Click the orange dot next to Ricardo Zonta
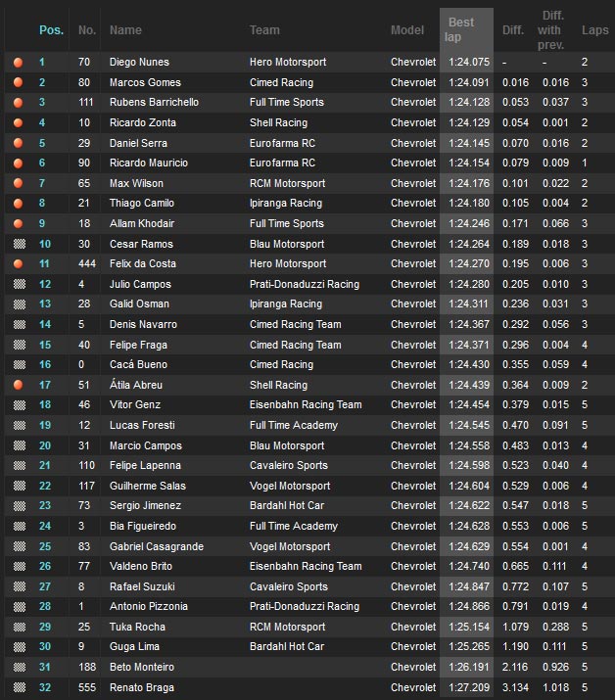Image resolution: width=615 pixels, height=700 pixels. (19, 122)
